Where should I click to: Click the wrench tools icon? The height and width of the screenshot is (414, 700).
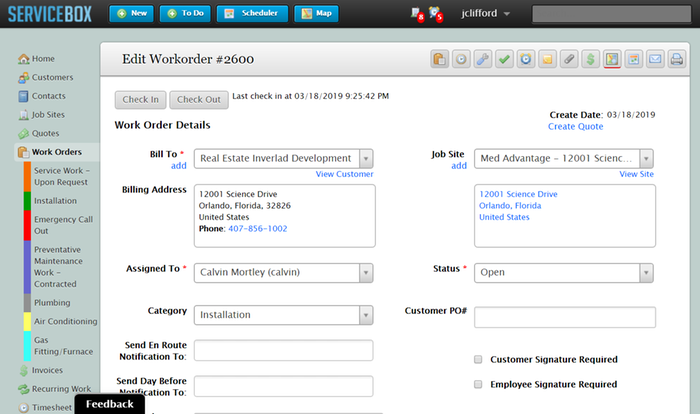click(x=483, y=59)
